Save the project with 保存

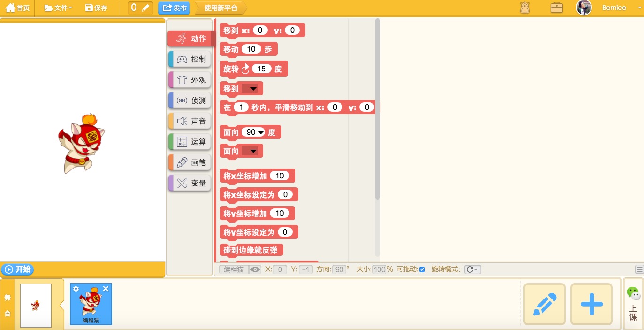tap(96, 8)
